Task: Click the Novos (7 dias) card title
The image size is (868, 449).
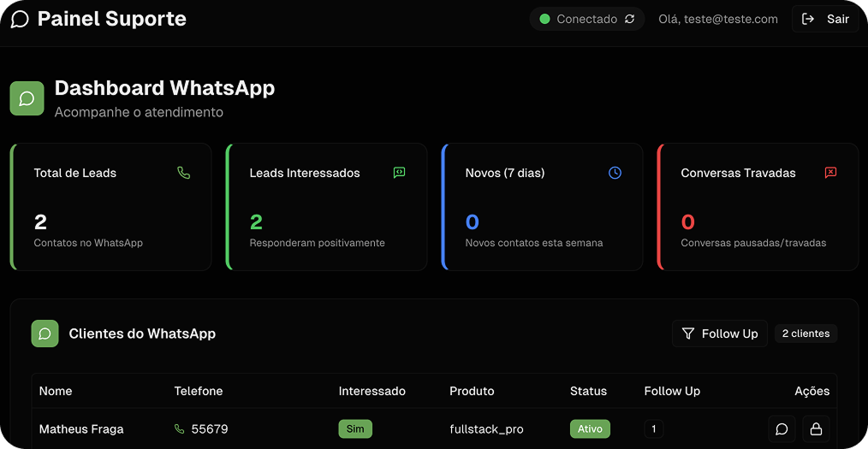Action: click(x=505, y=173)
